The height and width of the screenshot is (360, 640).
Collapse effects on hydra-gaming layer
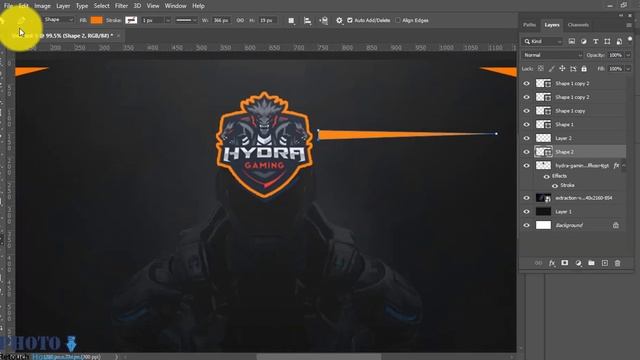[x=624, y=165]
